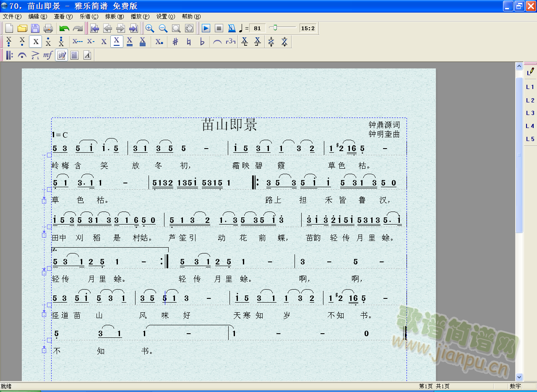Insert the mf dynamics marking
Screen dimensions: 537x392
[48, 55]
